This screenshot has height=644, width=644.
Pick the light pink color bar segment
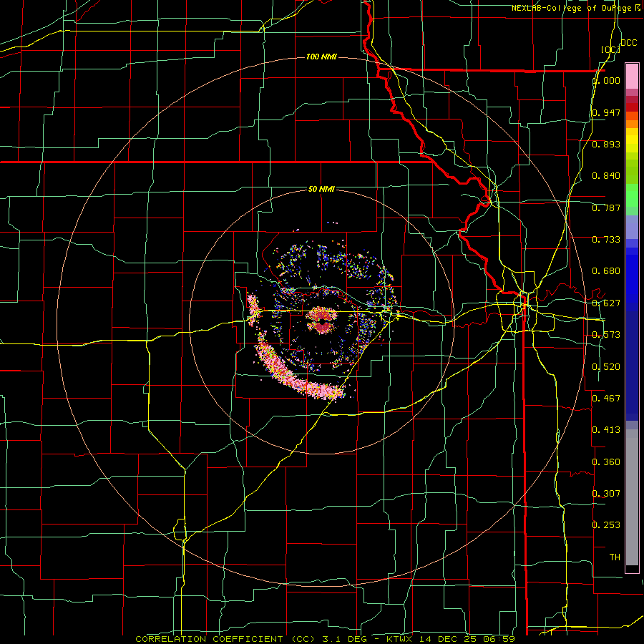(x=632, y=76)
